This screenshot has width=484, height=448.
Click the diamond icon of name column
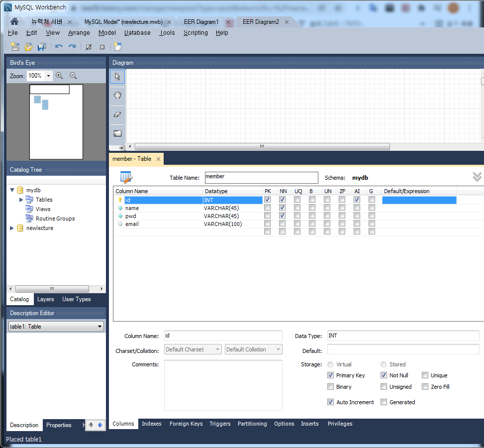(120, 208)
